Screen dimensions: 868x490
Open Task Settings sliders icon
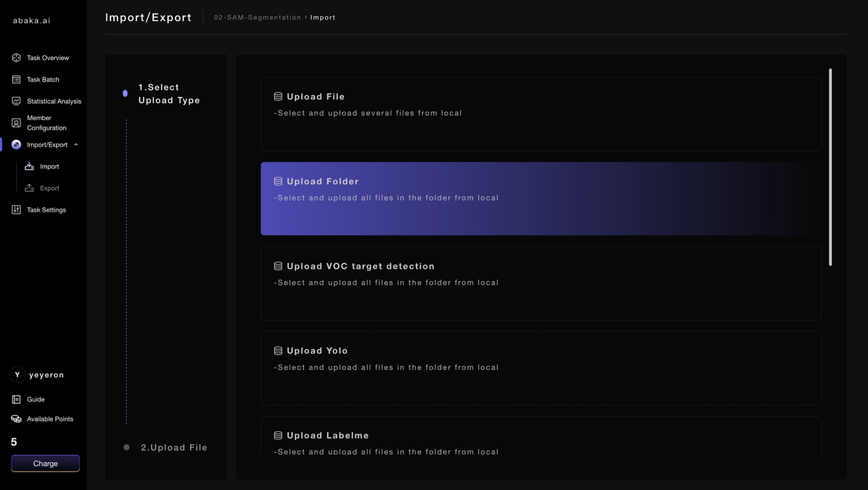[x=16, y=210]
